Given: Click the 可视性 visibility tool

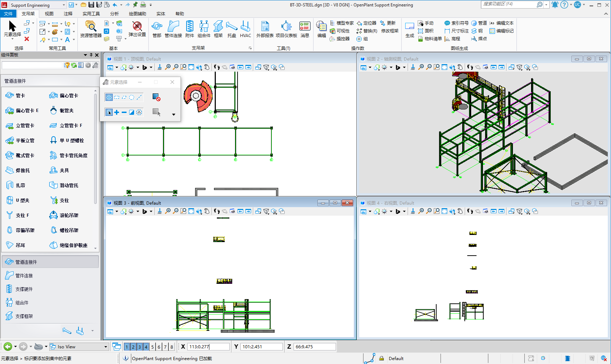Looking at the screenshot, I should [340, 31].
